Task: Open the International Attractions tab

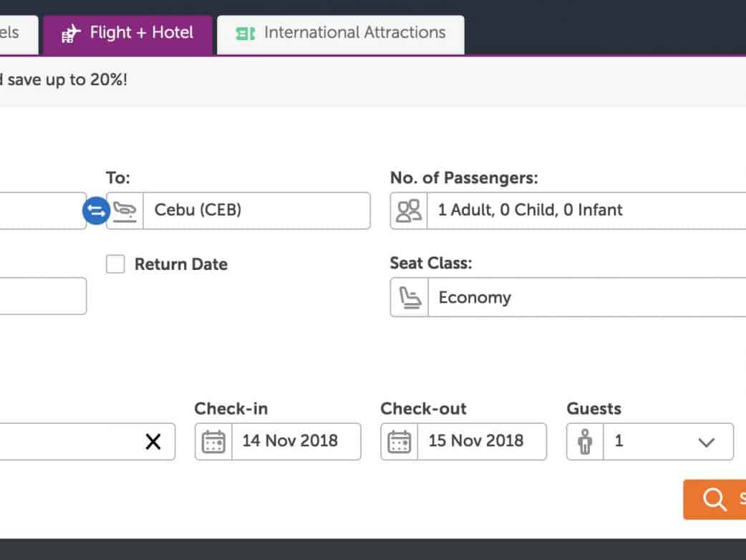Action: click(x=341, y=33)
